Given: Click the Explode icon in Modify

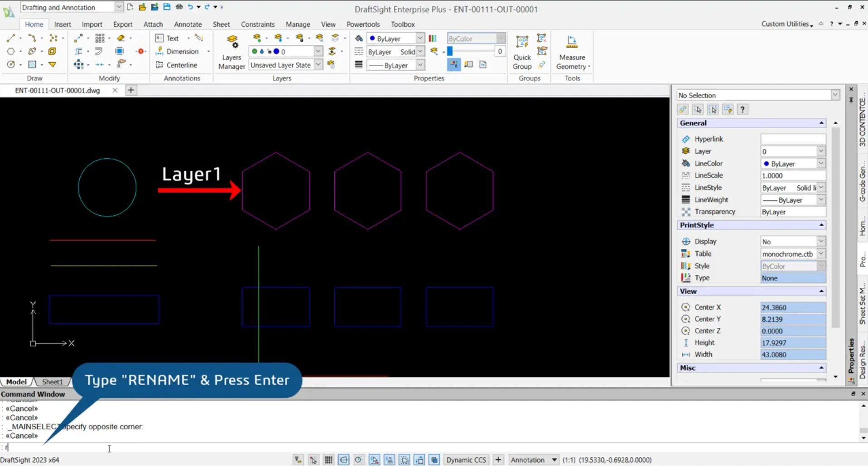Looking at the screenshot, I should coord(141,51).
